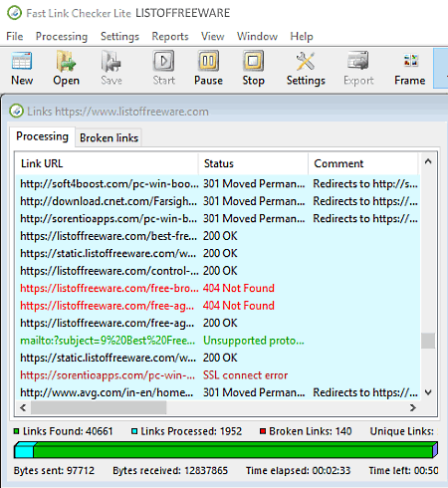This screenshot has height=488, width=448.
Task: Open the File menu
Action: click(x=15, y=36)
